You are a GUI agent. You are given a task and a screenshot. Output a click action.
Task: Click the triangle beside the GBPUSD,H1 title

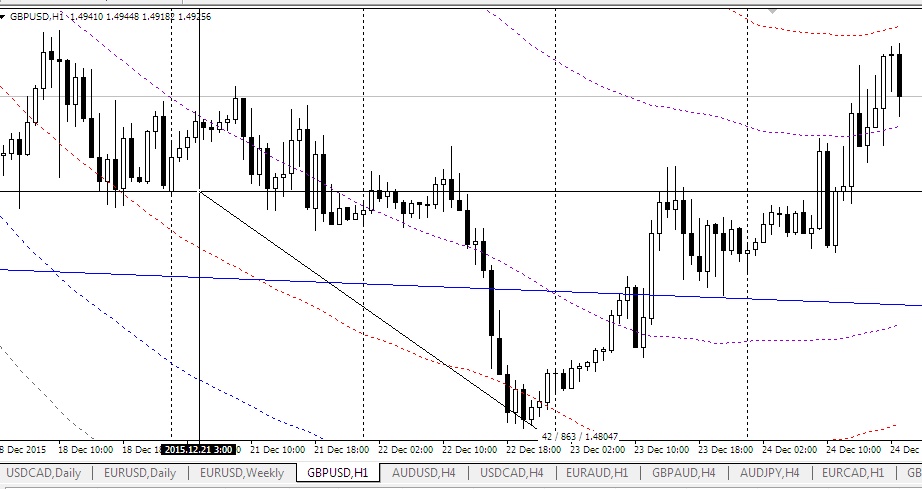4,17
